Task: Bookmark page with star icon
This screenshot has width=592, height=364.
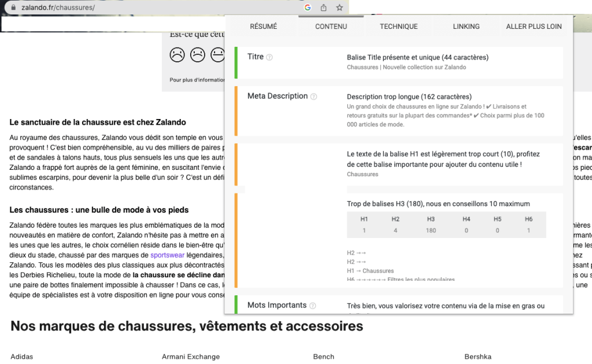Action: tap(339, 7)
